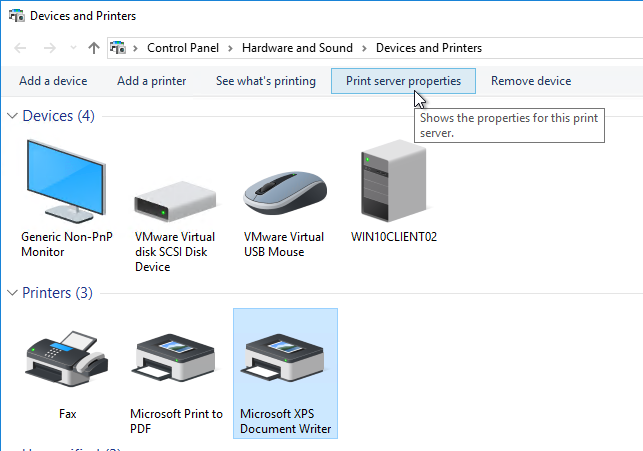The image size is (643, 451).
Task: Click the Devices and Printers title bar icon
Action: tap(15, 16)
